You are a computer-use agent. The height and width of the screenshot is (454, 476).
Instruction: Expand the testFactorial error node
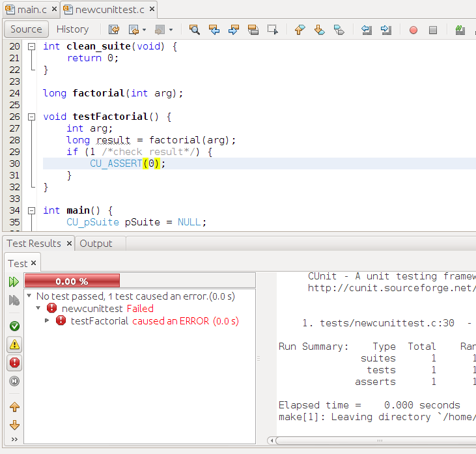coord(47,320)
